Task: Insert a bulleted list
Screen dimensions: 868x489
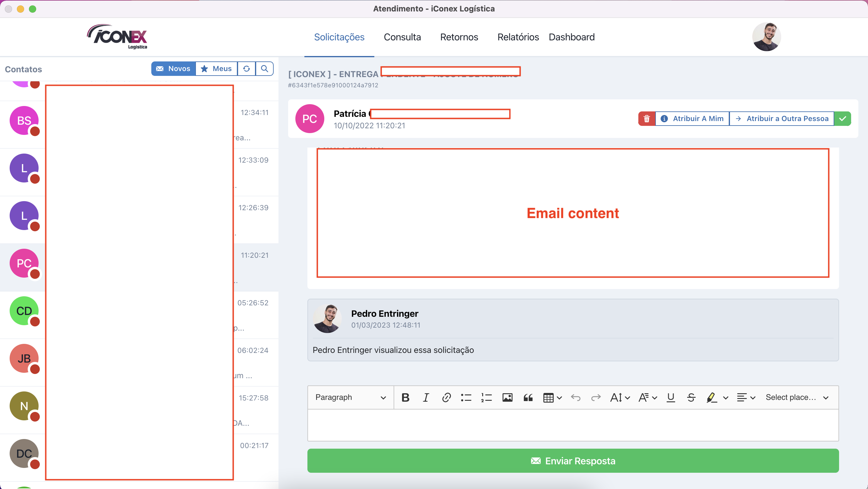Action: pyautogui.click(x=466, y=397)
